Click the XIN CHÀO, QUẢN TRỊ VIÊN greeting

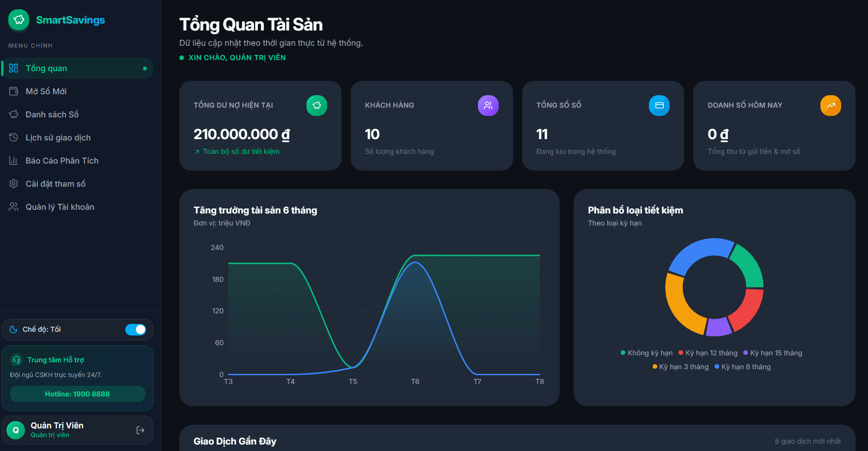[x=237, y=58]
